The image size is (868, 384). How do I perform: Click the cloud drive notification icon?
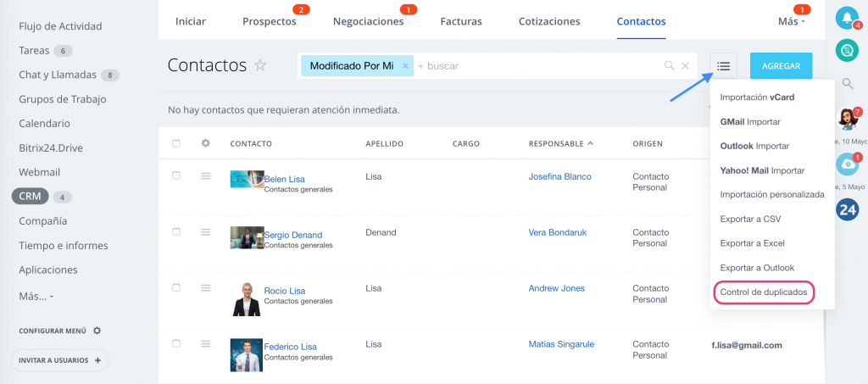[847, 165]
